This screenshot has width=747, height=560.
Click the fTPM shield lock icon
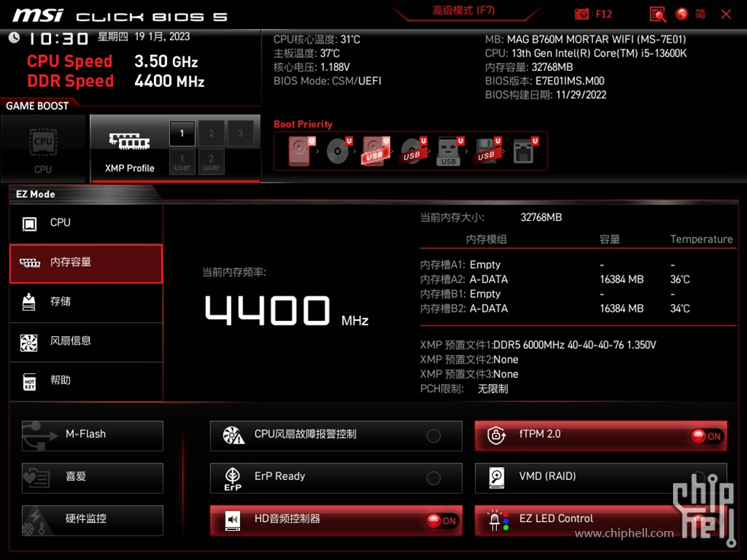click(x=496, y=435)
